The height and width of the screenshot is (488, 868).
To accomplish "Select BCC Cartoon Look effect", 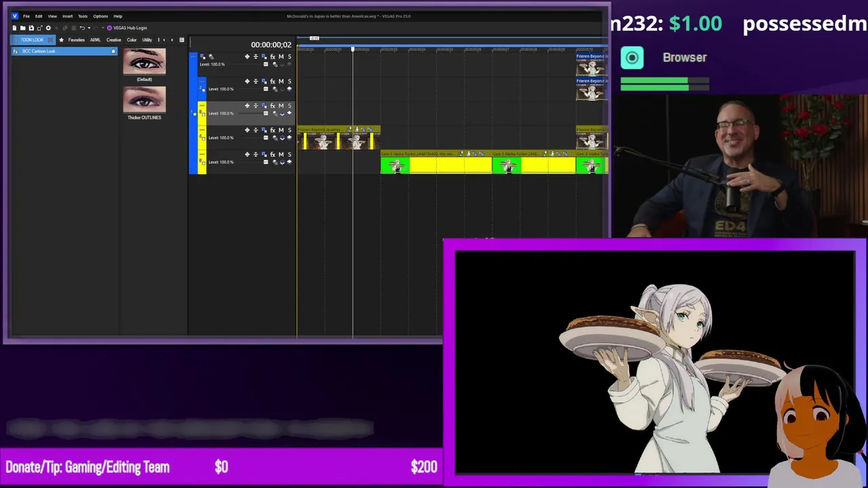I will (x=64, y=52).
